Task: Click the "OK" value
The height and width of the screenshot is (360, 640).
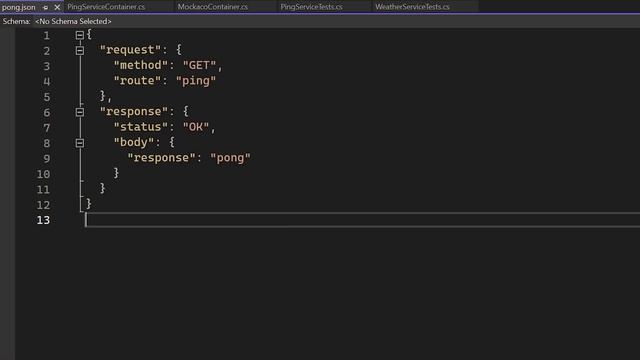Action: (196, 127)
